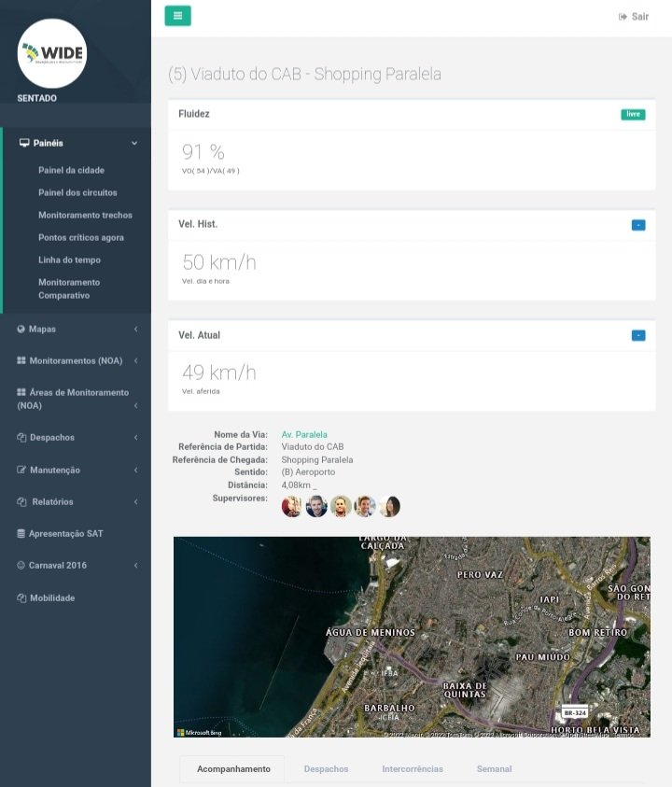Click the Relatórios copy icon

21,501
